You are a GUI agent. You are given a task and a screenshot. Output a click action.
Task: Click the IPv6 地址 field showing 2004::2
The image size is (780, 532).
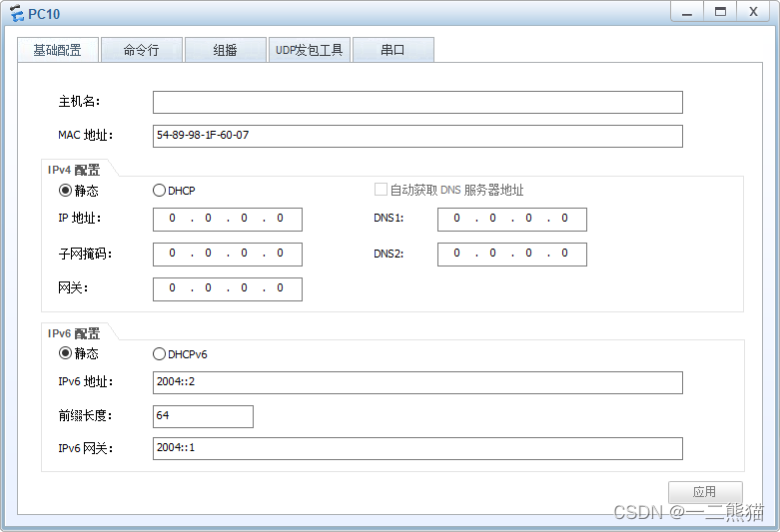(x=417, y=382)
